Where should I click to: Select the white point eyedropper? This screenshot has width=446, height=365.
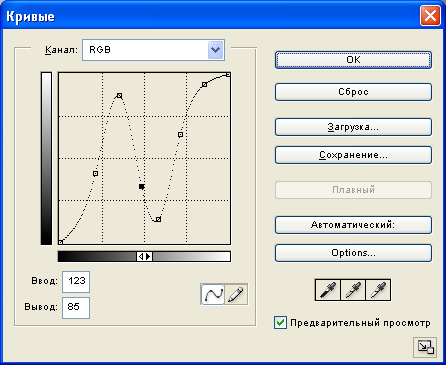pos(378,290)
